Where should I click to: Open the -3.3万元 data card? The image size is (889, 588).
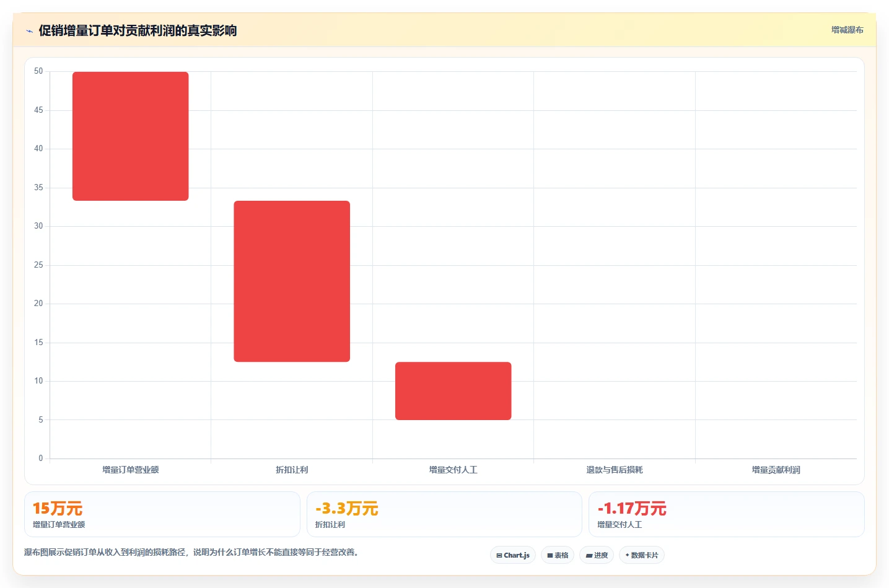[x=444, y=514]
